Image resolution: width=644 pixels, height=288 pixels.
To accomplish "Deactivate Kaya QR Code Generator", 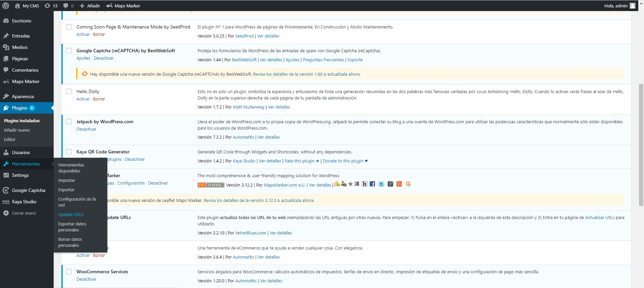I will 135,159.
